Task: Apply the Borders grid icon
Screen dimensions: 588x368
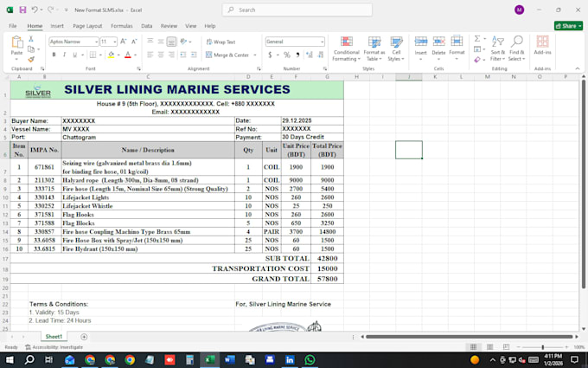Action: 93,55
